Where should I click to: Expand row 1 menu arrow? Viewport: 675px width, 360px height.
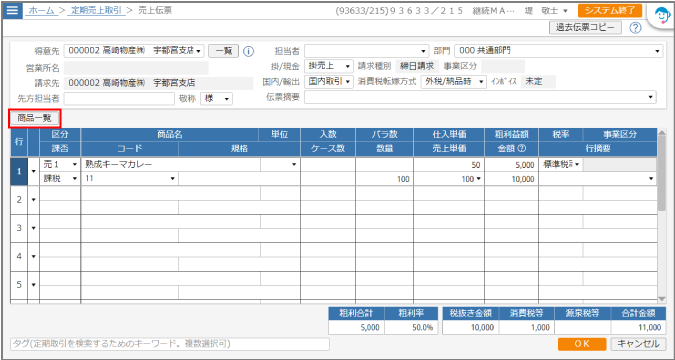coord(34,171)
